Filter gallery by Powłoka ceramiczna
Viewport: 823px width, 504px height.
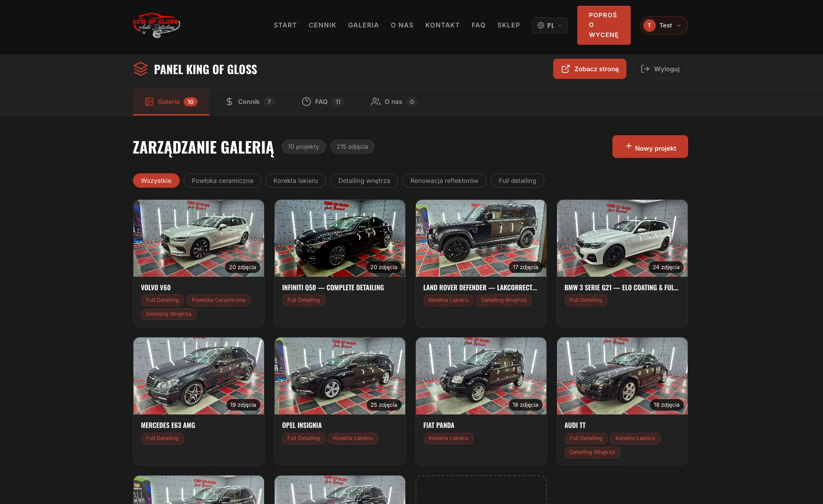pyautogui.click(x=222, y=181)
